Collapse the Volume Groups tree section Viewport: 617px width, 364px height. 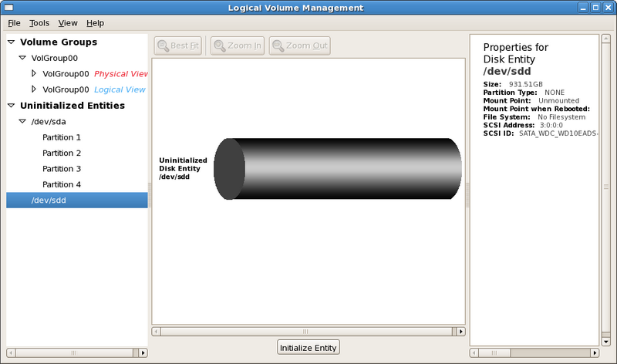coord(11,42)
